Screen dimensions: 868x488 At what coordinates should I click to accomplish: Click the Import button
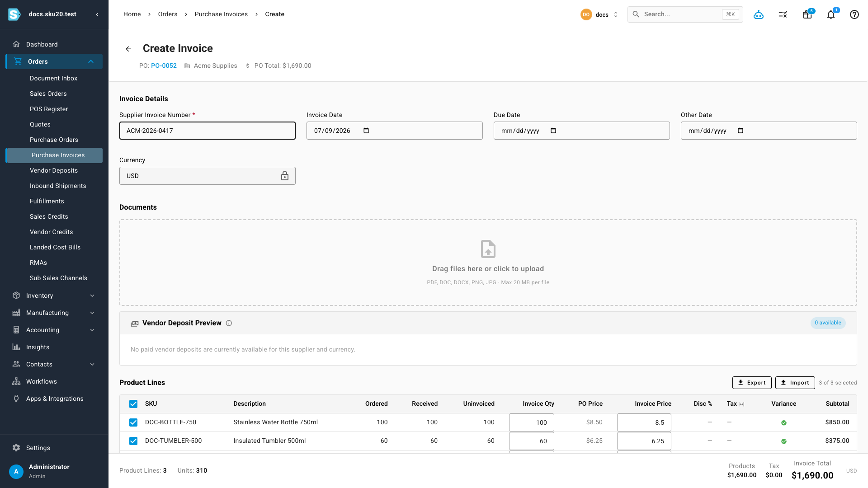(x=795, y=383)
